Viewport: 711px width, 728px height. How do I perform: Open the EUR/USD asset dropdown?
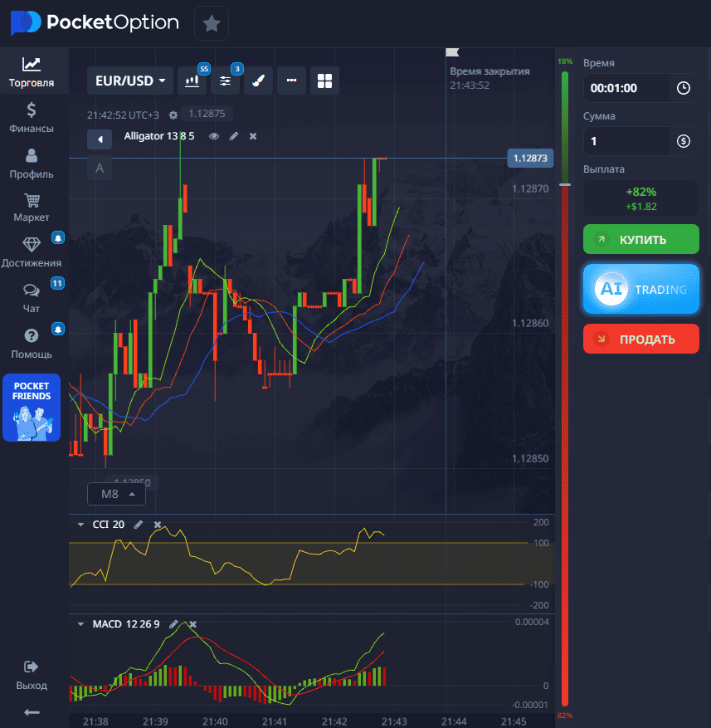130,81
